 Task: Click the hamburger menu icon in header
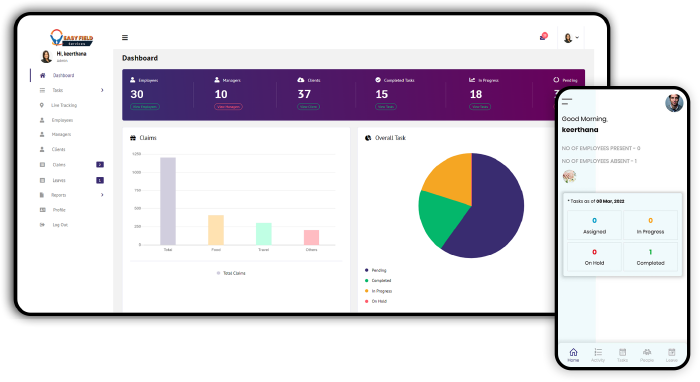coord(125,37)
